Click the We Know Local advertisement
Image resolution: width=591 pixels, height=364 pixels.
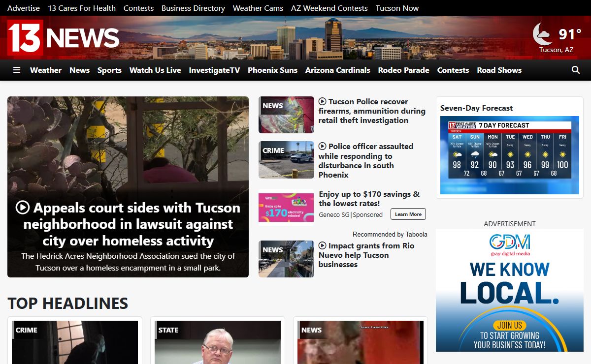[x=510, y=290]
